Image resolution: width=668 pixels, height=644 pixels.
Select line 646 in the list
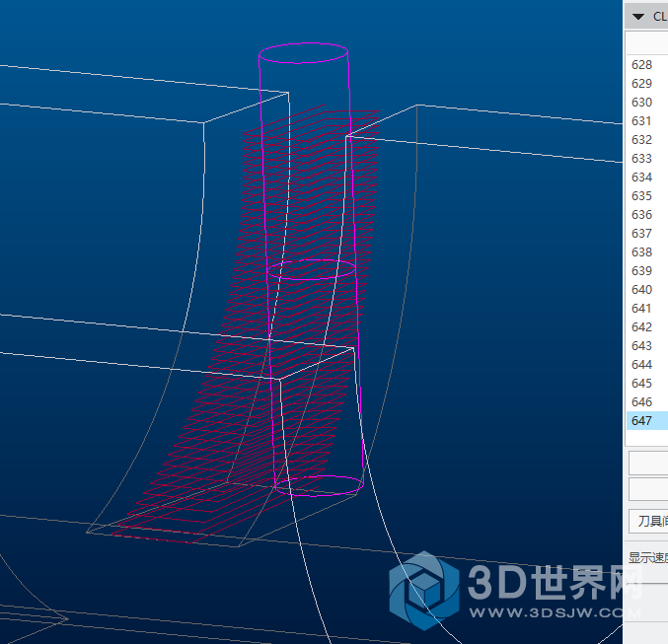coord(647,402)
